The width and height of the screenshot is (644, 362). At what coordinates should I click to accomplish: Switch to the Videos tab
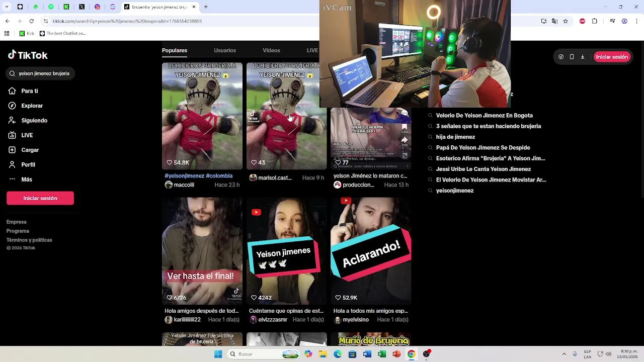271,50
